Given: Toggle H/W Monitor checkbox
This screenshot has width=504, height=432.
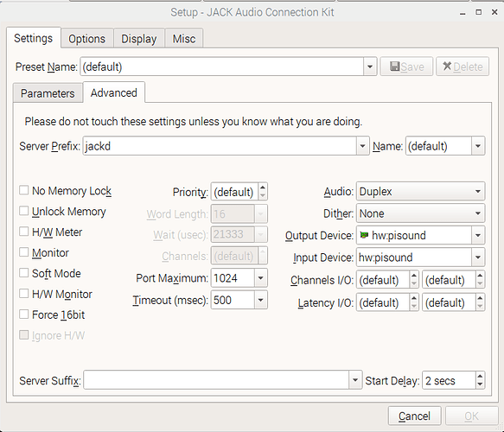Looking at the screenshot, I should coord(24,294).
